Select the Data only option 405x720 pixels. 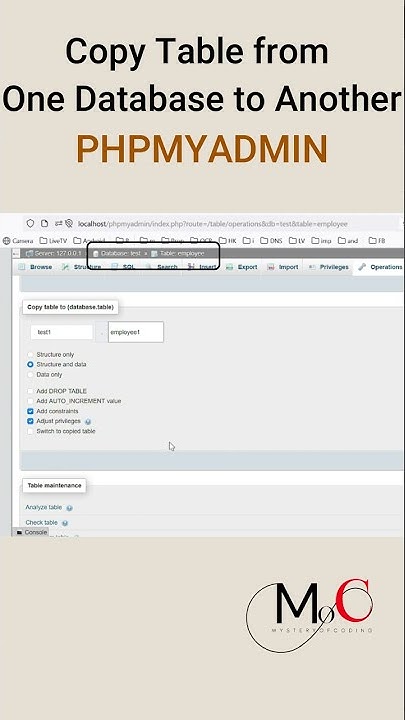(x=30, y=375)
